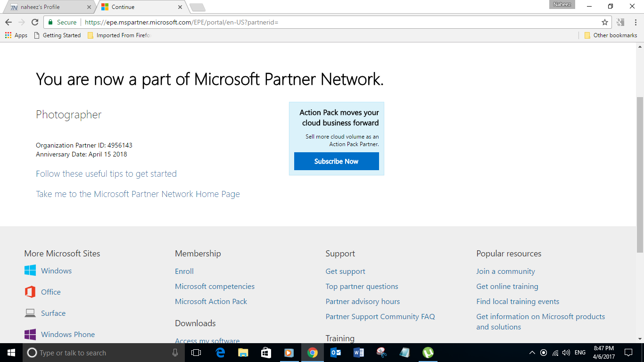Open Get information on Microsoft products and solutions
The image size is (644, 362).
pos(540,322)
